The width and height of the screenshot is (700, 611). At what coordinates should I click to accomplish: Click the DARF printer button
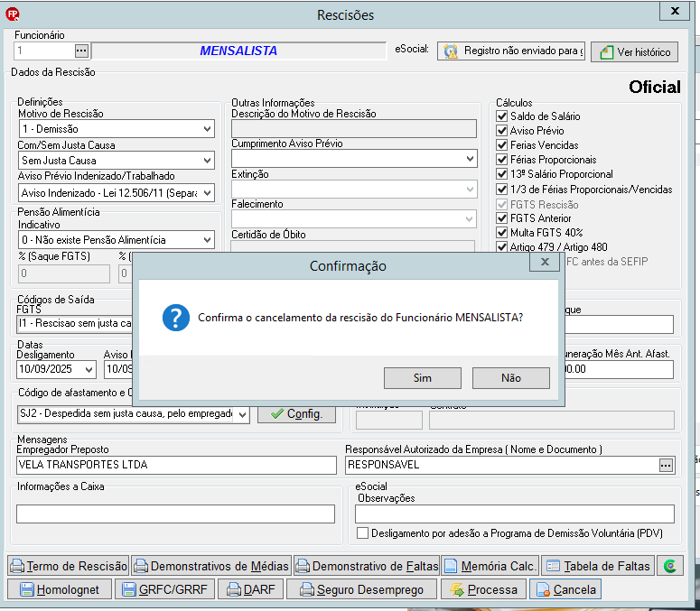click(x=250, y=589)
